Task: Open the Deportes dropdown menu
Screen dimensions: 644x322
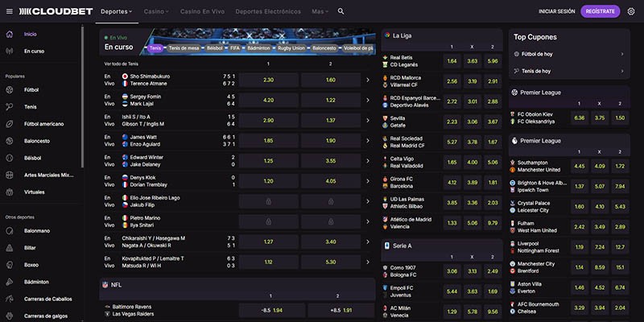Action: 116,11
